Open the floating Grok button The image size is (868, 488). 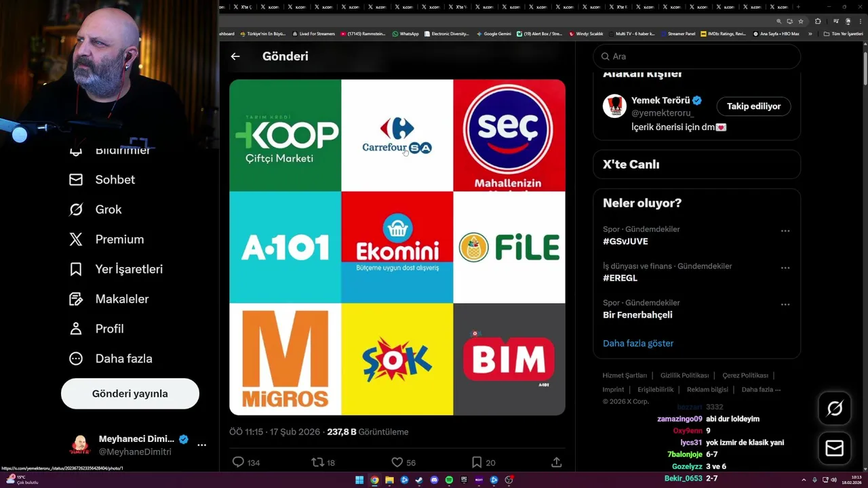(x=835, y=408)
